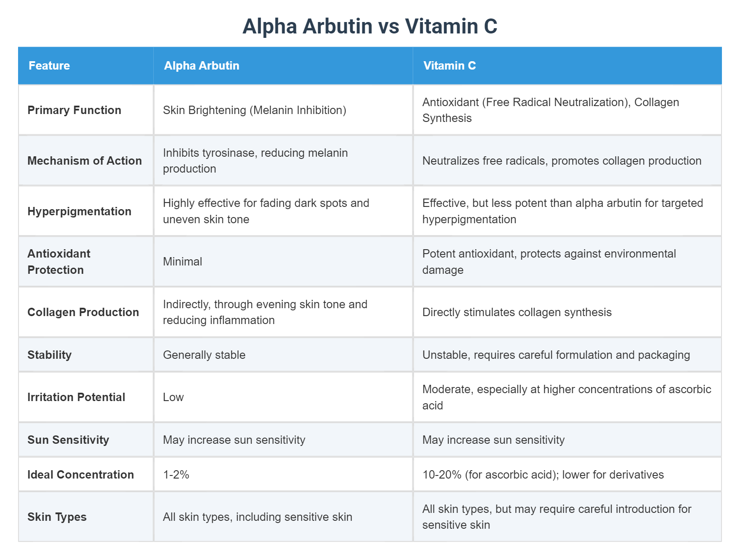The height and width of the screenshot is (560, 740).
Task: Click the Collagen Production row label
Action: click(83, 312)
